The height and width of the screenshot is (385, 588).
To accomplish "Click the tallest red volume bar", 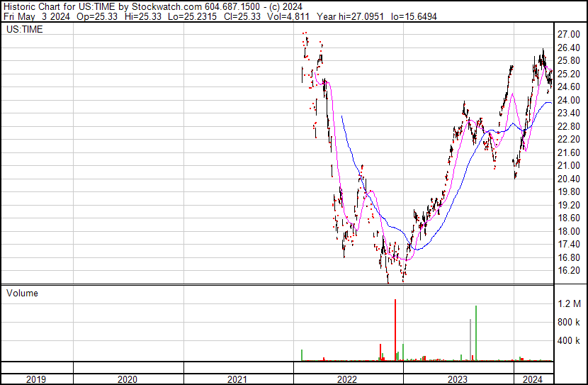I will [395, 330].
